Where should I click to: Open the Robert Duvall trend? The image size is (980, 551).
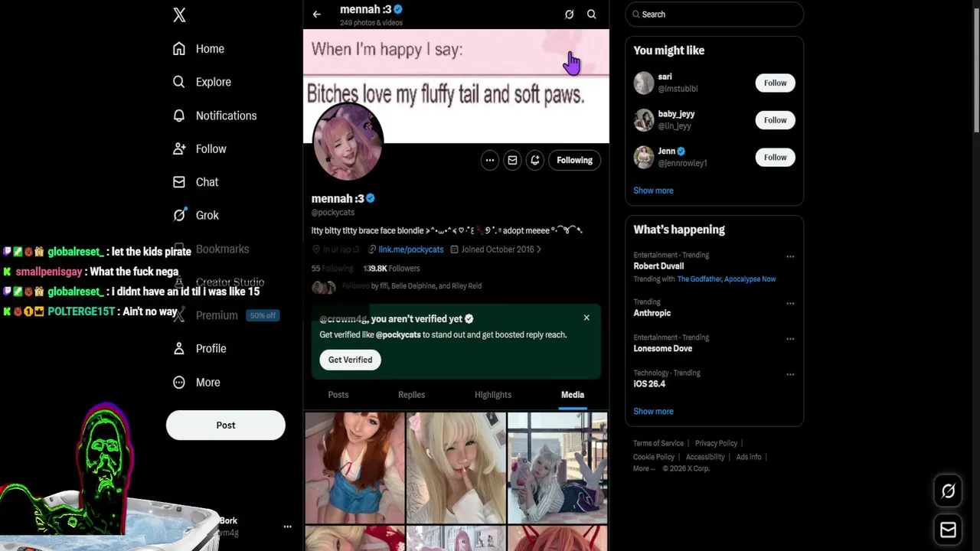[x=658, y=266]
